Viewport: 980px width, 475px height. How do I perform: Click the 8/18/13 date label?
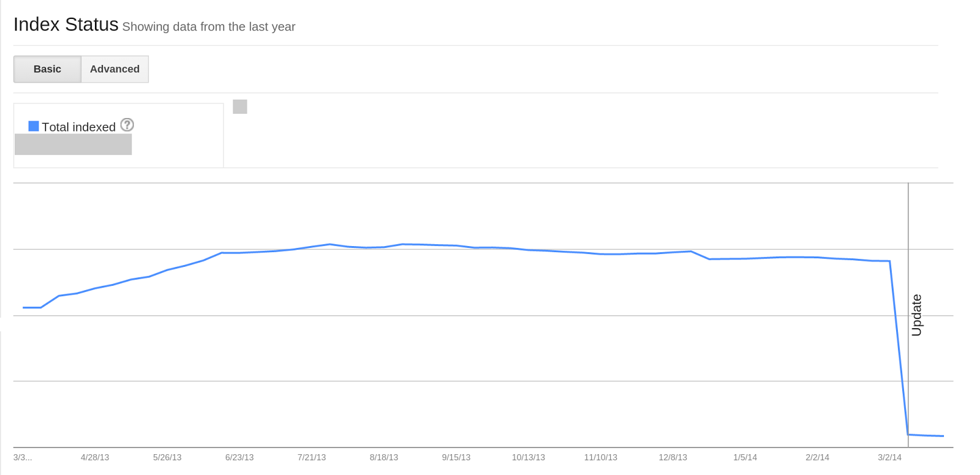pos(384,457)
